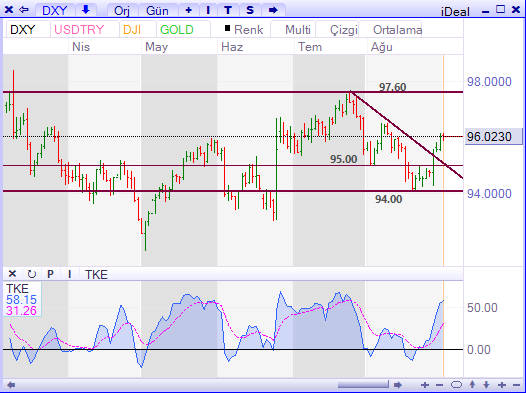Click the 50.00 label on the indicator axis
The height and width of the screenshot is (393, 526).
[482, 307]
